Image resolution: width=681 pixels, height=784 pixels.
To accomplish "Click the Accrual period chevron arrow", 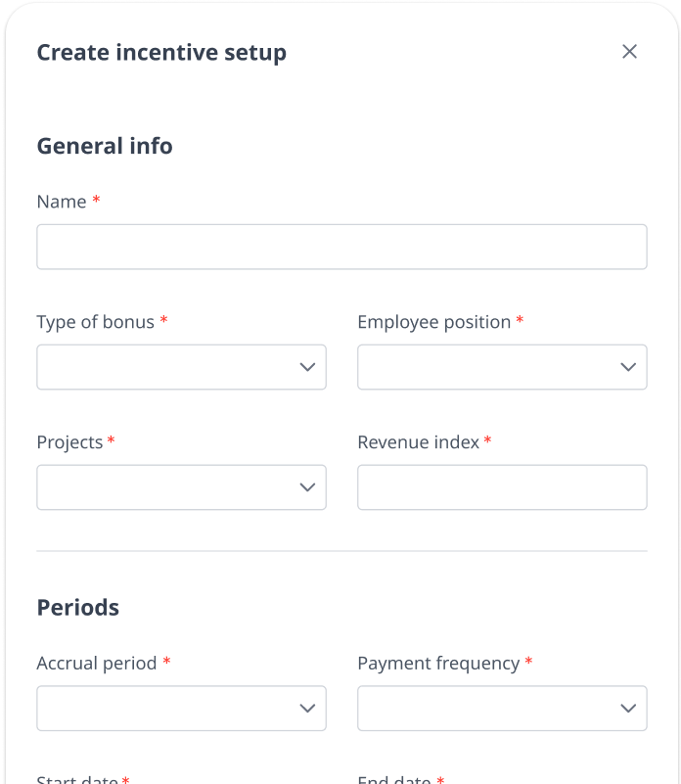I will [307, 708].
